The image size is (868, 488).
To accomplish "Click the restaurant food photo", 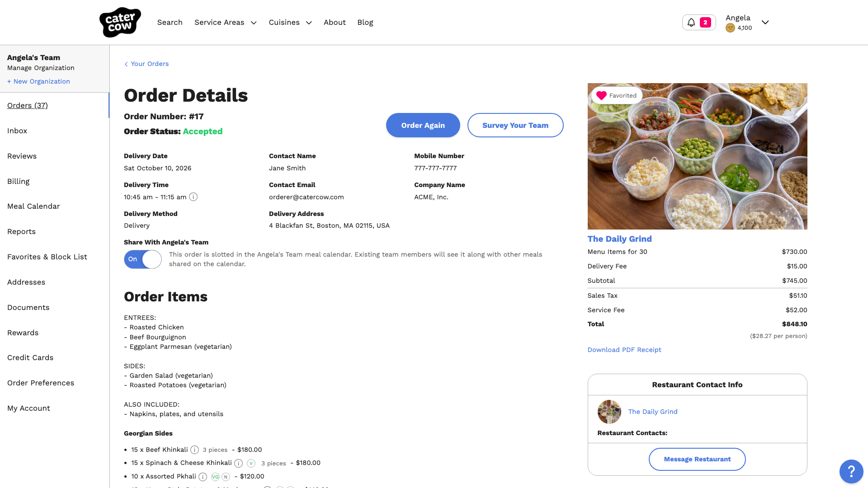I will point(697,156).
